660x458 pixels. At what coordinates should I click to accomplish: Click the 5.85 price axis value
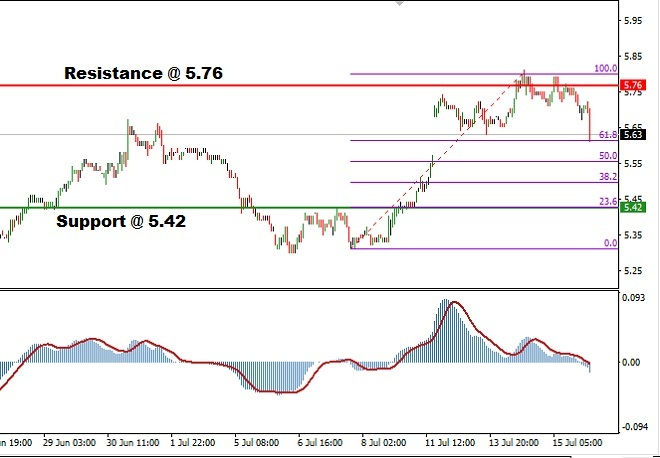[x=633, y=56]
